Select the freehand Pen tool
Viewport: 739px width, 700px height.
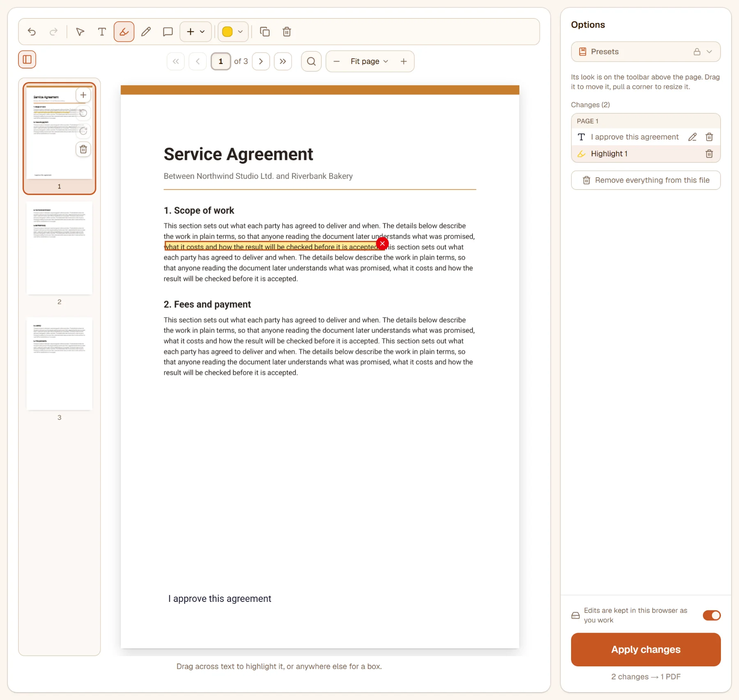[x=146, y=32]
